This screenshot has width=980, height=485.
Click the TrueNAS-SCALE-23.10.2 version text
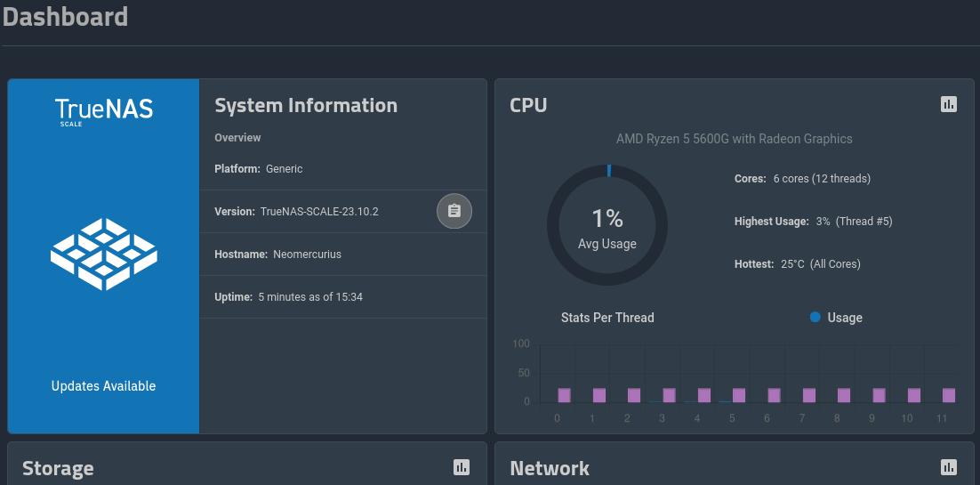(319, 212)
